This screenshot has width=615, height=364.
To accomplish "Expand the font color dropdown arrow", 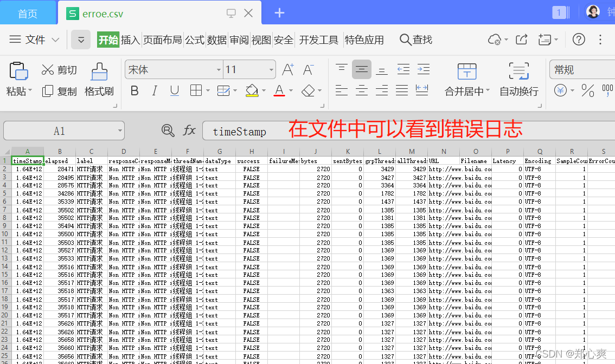I will tap(291, 90).
